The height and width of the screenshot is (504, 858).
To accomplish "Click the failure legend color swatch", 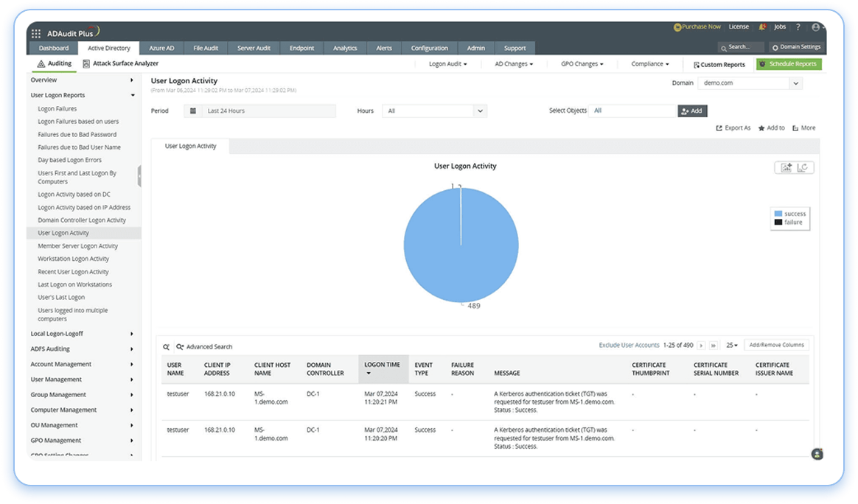I will pos(778,223).
